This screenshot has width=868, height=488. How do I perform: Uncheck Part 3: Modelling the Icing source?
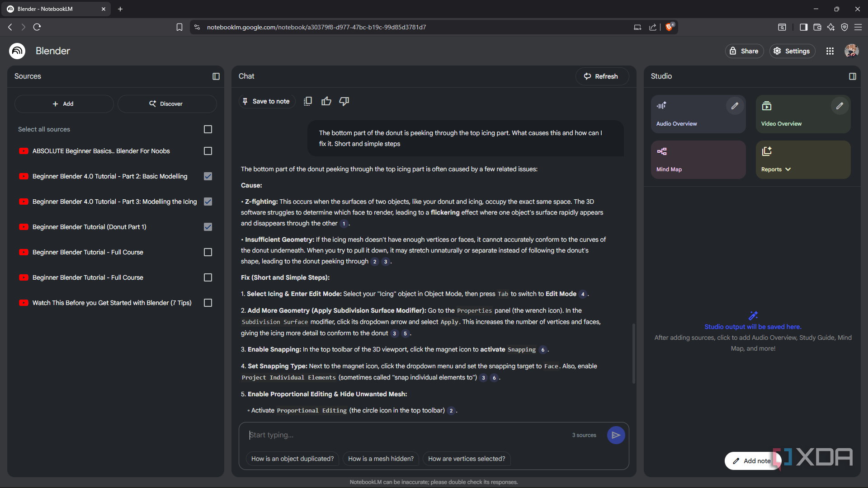coord(208,202)
